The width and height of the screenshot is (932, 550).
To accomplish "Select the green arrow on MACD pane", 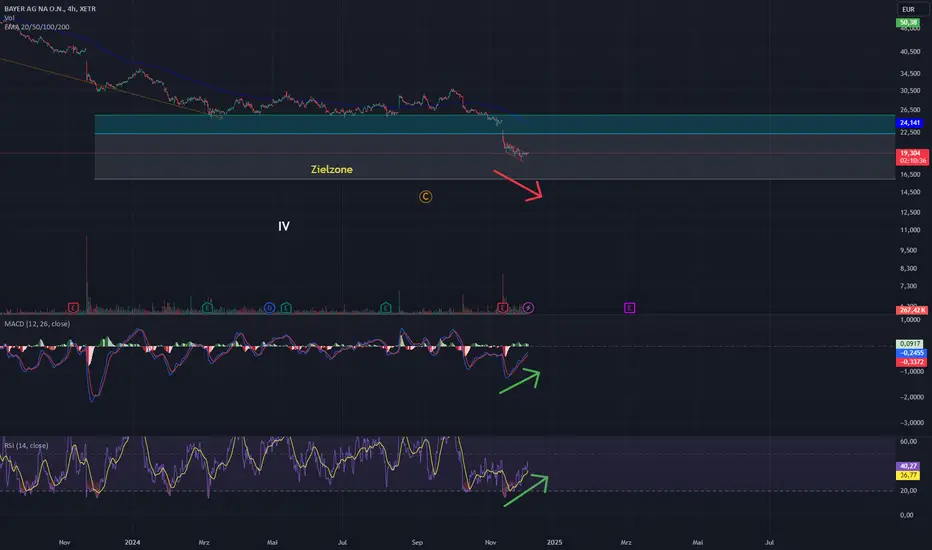I will pos(520,381).
